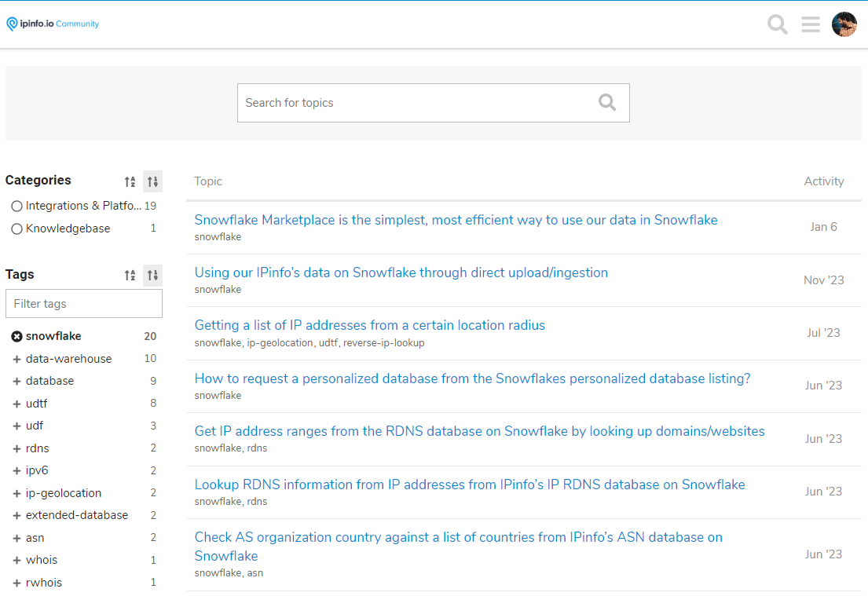The image size is (868, 596).
Task: Add the data-warehouse tag filter
Action: 16,359
